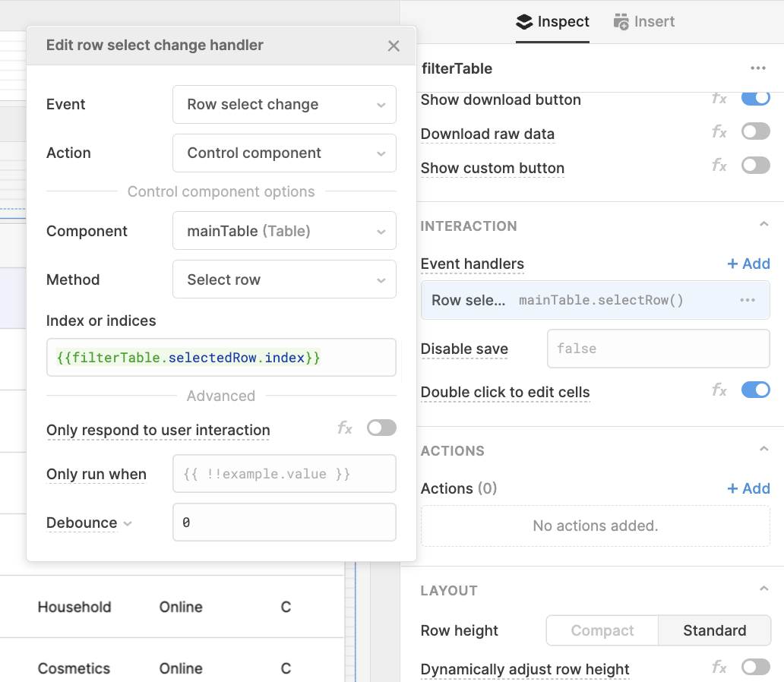Enable the Download raw data toggle
Viewport: 784px width, 682px height.
(755, 131)
